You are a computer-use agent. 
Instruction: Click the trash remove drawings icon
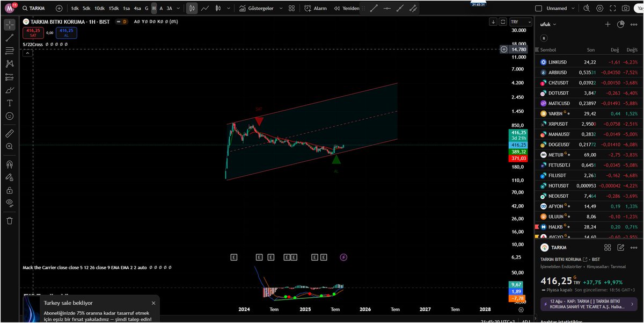click(x=10, y=220)
